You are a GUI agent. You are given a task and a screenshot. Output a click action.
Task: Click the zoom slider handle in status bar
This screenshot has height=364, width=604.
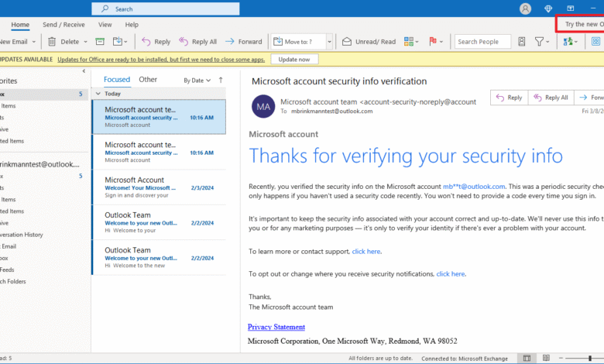tap(590, 359)
